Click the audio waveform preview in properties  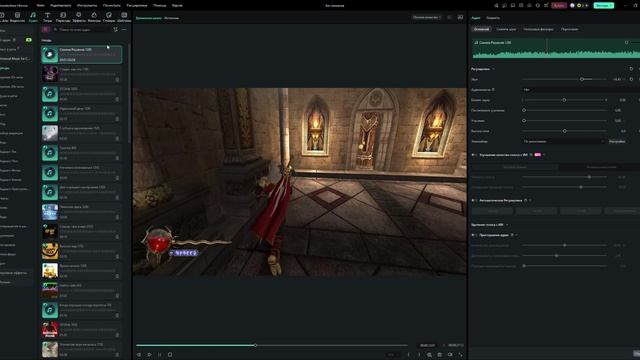[x=556, y=49]
